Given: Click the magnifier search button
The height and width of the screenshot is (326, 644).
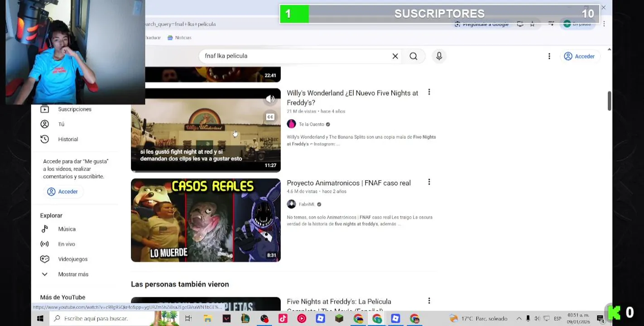Looking at the screenshot, I should pyautogui.click(x=413, y=56).
